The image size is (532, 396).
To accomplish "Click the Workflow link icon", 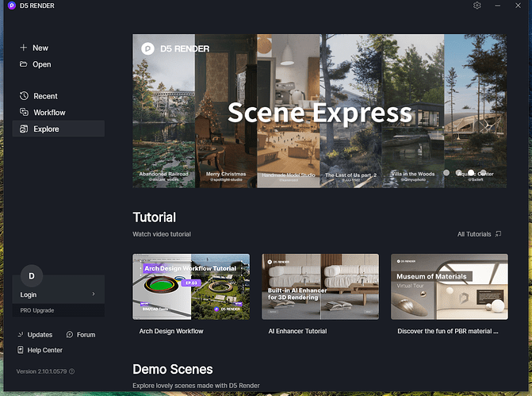I will pyautogui.click(x=24, y=112).
